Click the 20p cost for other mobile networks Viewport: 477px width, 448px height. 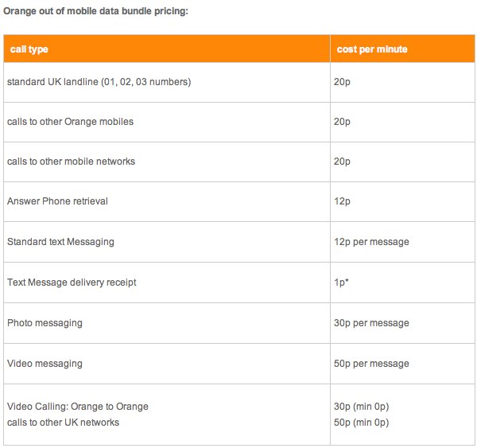343,162
